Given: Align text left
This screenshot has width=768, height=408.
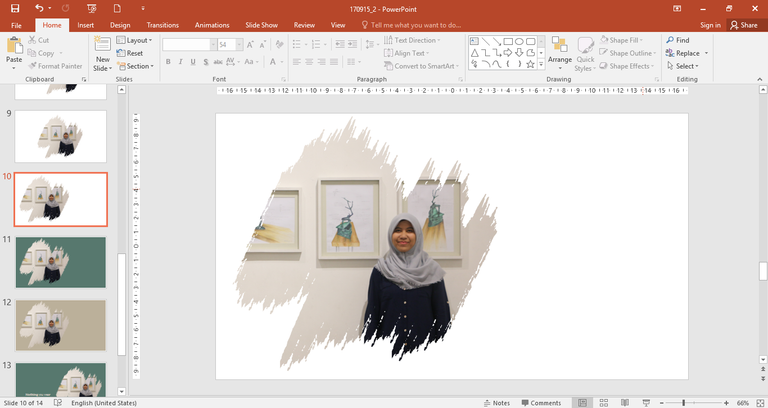Looking at the screenshot, I should click(x=297, y=61).
